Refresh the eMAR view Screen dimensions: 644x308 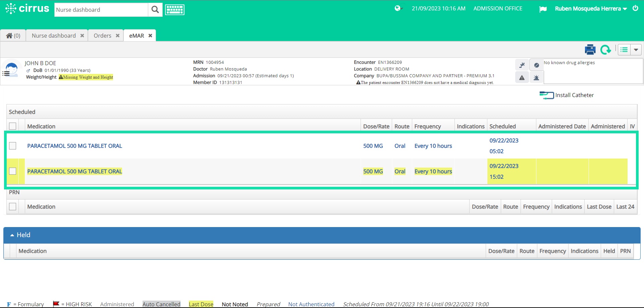coord(606,49)
